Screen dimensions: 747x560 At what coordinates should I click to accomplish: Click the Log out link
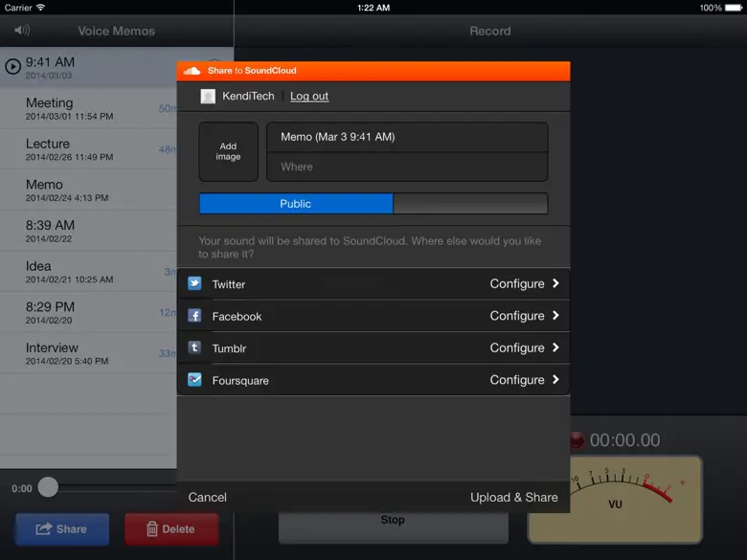309,96
